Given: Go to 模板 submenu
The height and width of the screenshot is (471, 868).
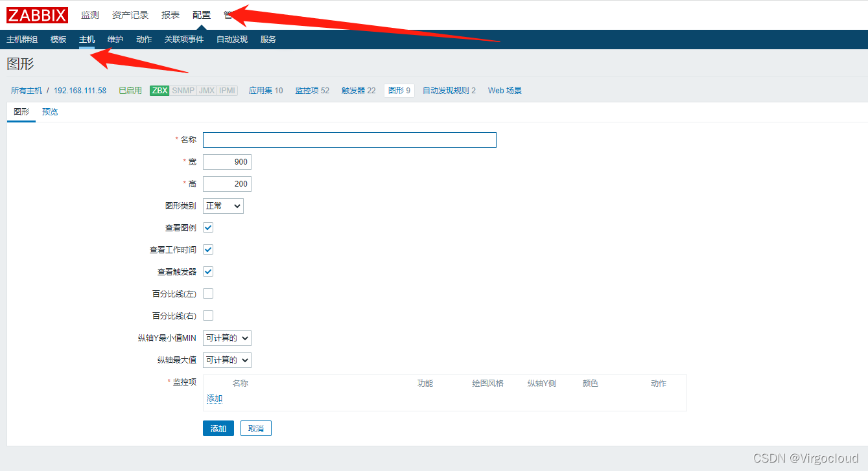Looking at the screenshot, I should 58,40.
